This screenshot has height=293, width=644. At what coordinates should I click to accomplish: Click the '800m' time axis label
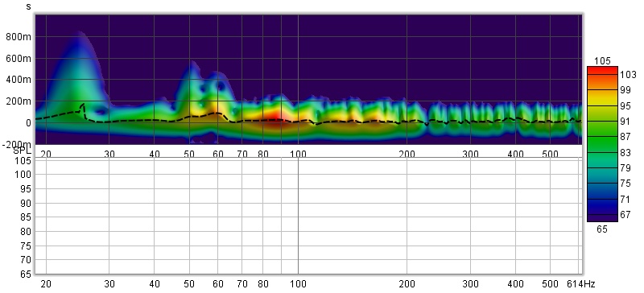pos(19,36)
